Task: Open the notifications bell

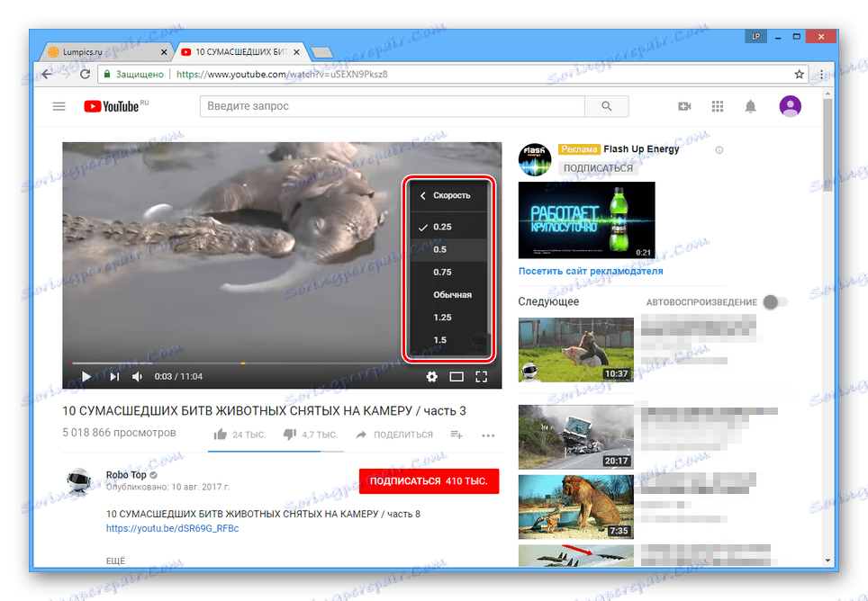Action: 750,105
